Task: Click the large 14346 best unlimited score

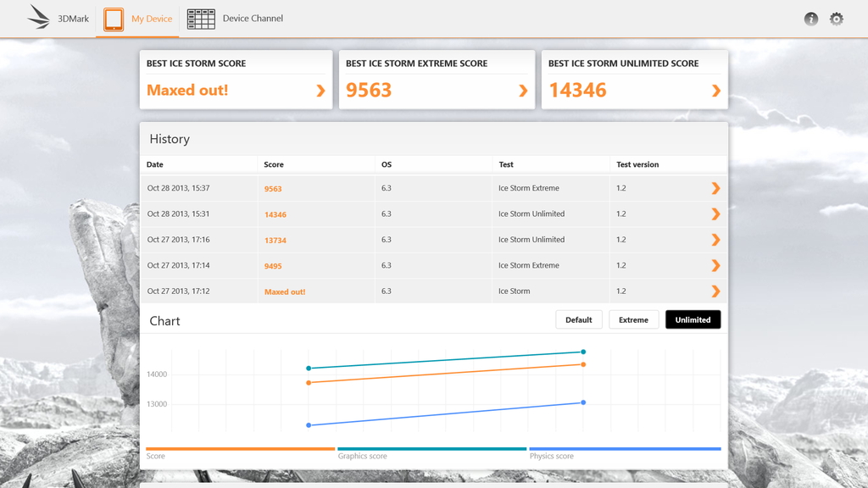Action: [x=577, y=90]
